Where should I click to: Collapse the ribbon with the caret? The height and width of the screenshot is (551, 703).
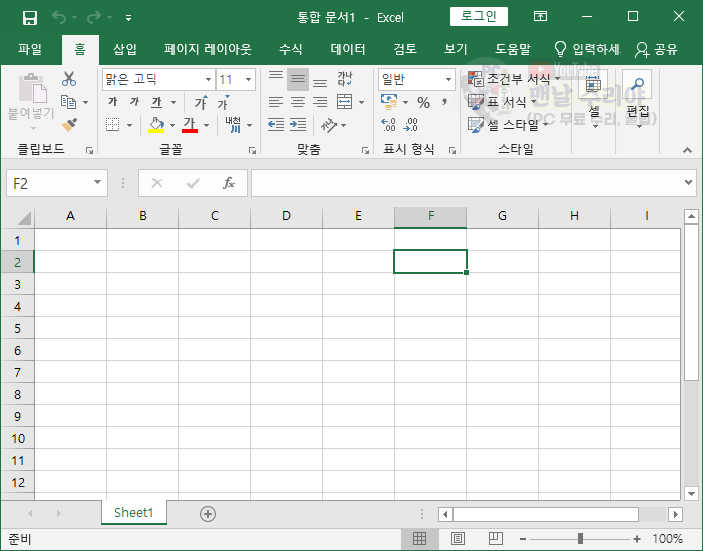pos(687,150)
